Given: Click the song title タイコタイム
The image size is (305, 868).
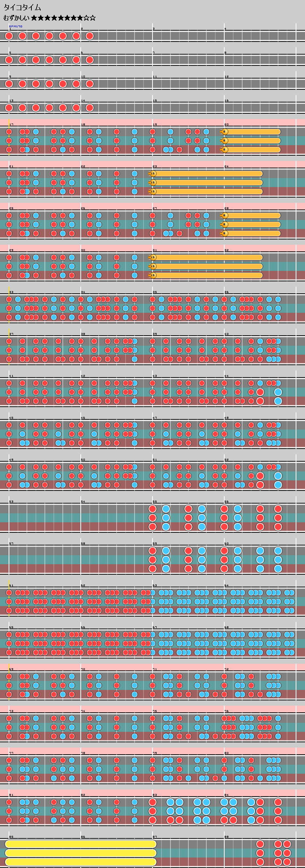Looking at the screenshot, I should point(22,7).
